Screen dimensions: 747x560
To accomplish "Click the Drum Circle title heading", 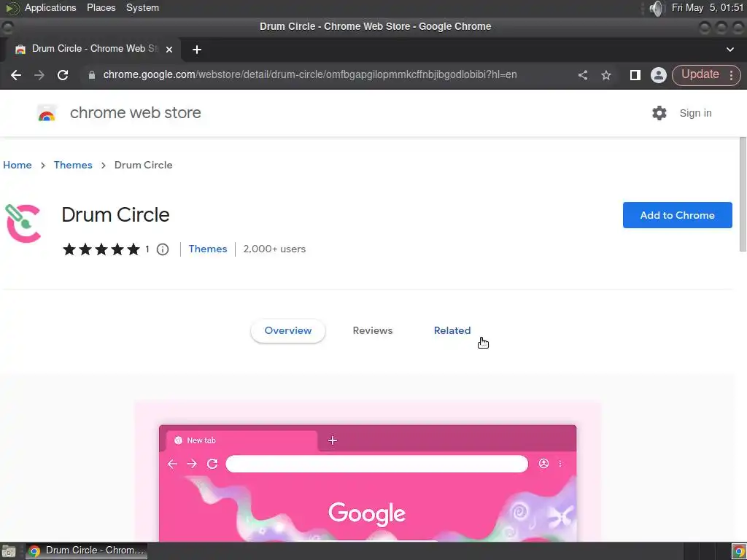I will (x=115, y=215).
